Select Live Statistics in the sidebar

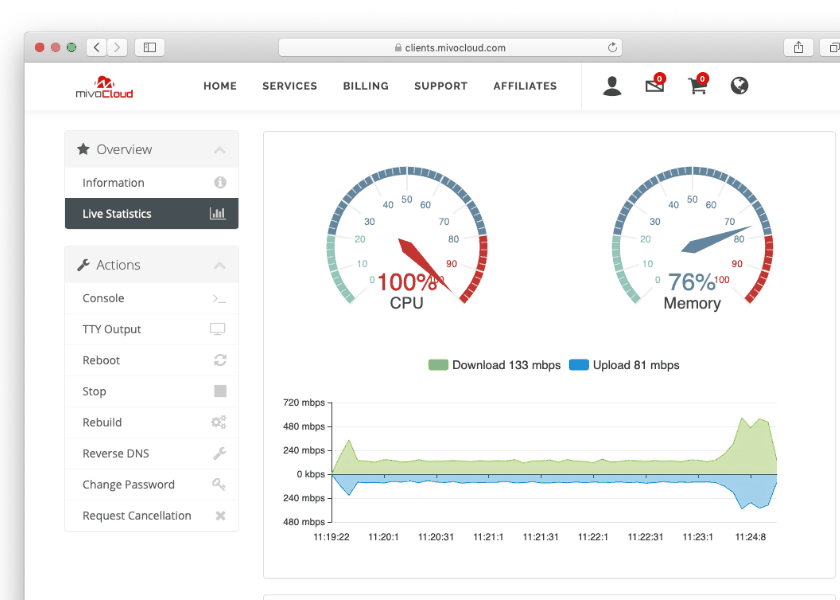[152, 214]
